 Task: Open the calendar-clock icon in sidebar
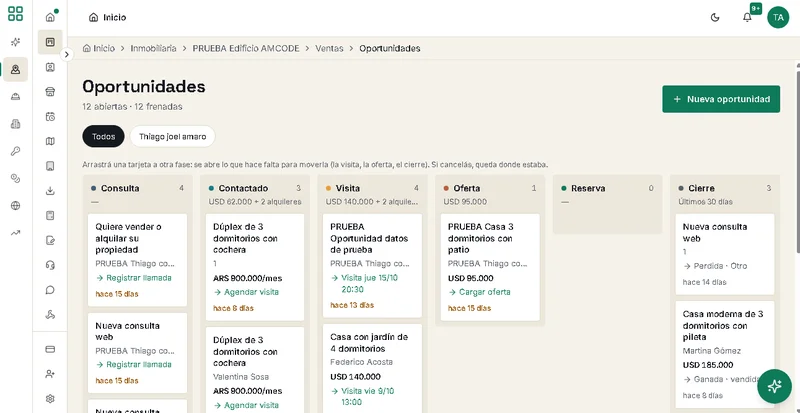click(x=50, y=116)
